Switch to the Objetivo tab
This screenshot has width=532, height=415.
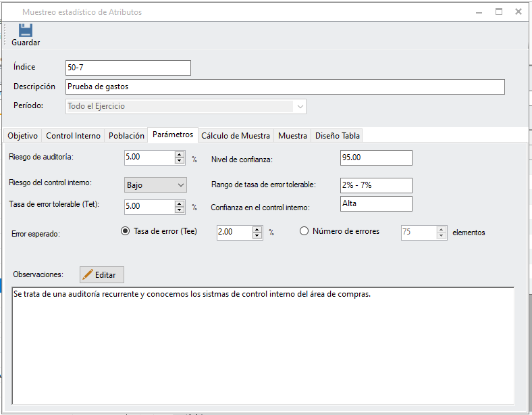click(22, 136)
